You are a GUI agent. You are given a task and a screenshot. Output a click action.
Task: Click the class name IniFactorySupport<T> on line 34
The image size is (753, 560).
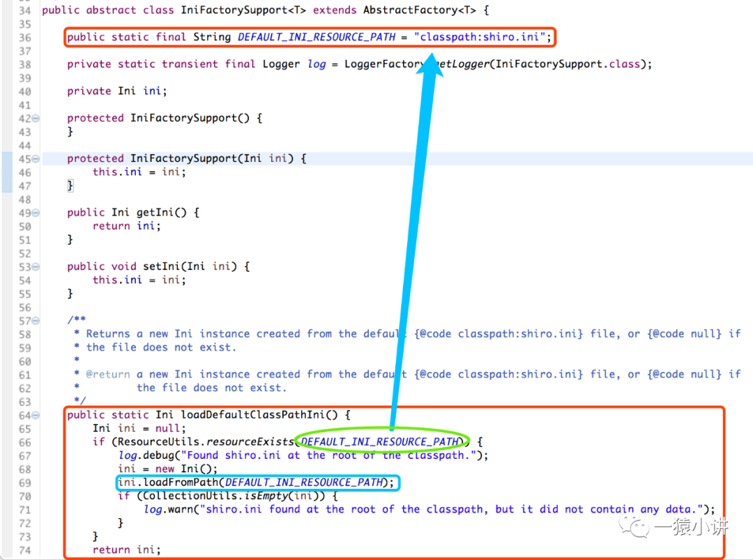(x=243, y=10)
